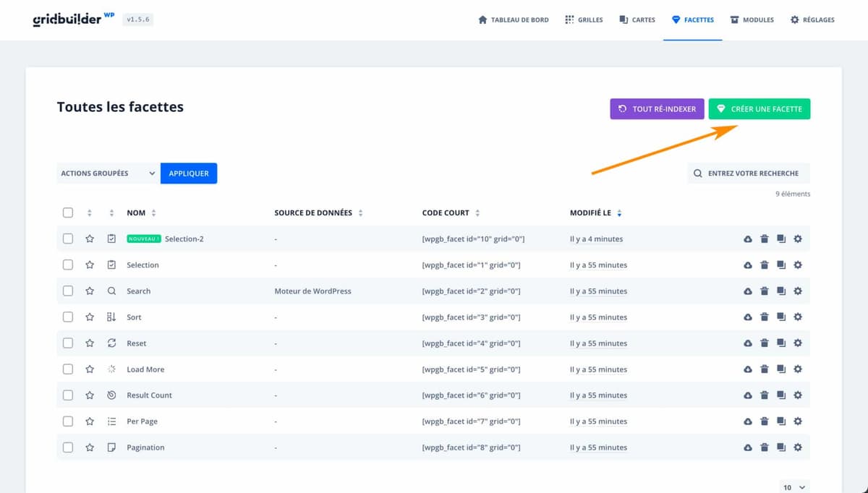Delete the Search facet via trash icon
The height and width of the screenshot is (493, 868).
click(765, 291)
